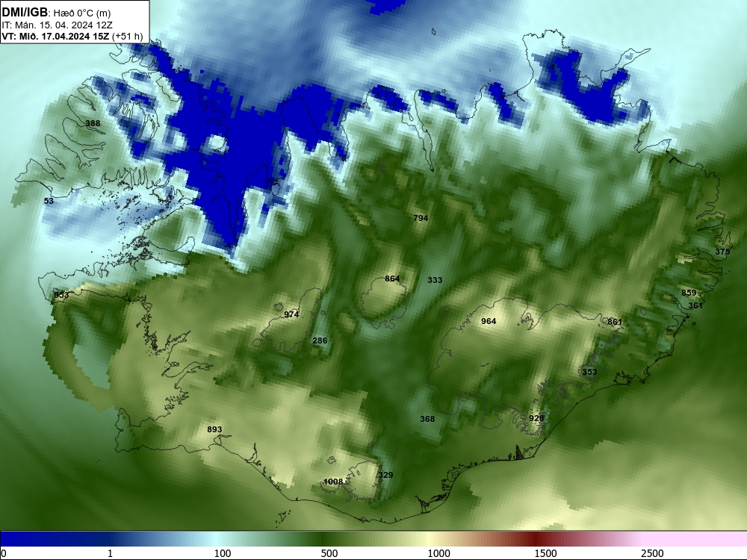Select the 286 value label
The image size is (747, 560).
pyautogui.click(x=320, y=340)
